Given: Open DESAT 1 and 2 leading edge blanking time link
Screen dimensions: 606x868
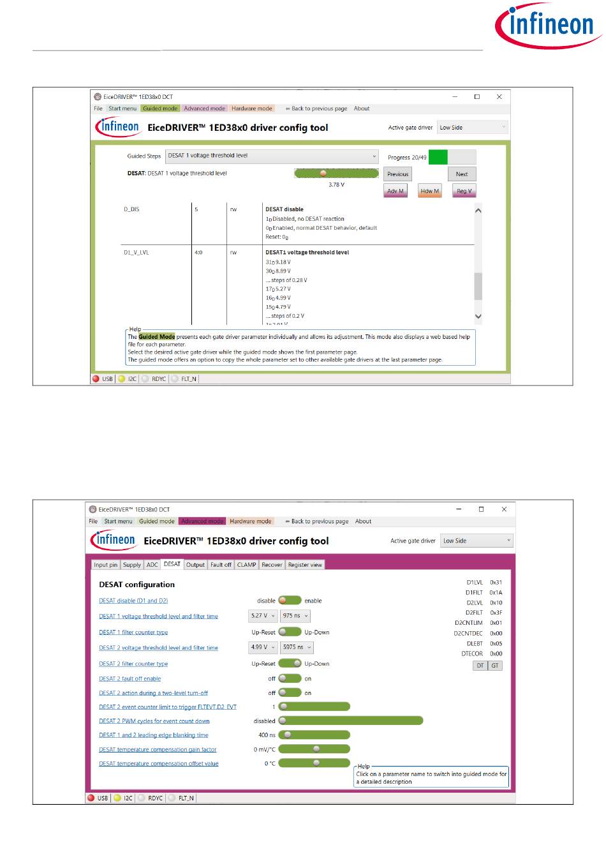Looking at the screenshot, I should click(x=154, y=735).
